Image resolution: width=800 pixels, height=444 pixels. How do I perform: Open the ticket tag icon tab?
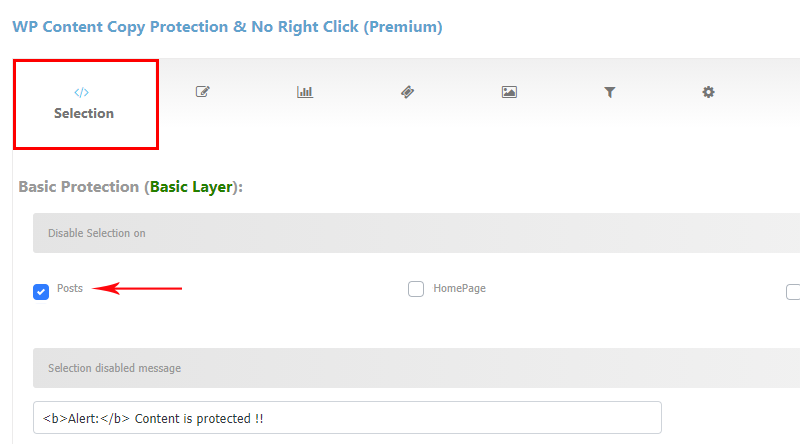click(407, 92)
